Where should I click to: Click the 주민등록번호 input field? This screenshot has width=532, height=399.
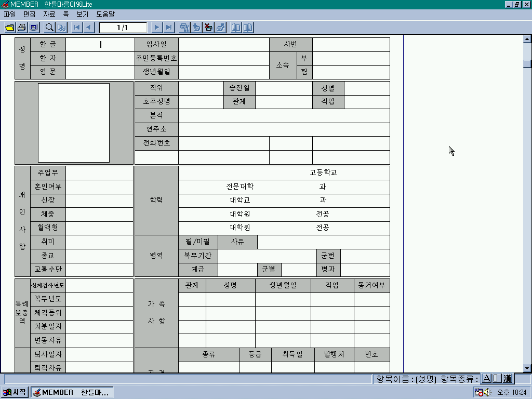[224, 58]
